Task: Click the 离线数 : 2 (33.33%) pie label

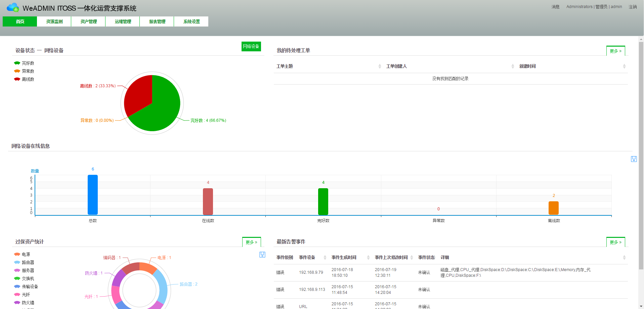Action: click(x=98, y=86)
